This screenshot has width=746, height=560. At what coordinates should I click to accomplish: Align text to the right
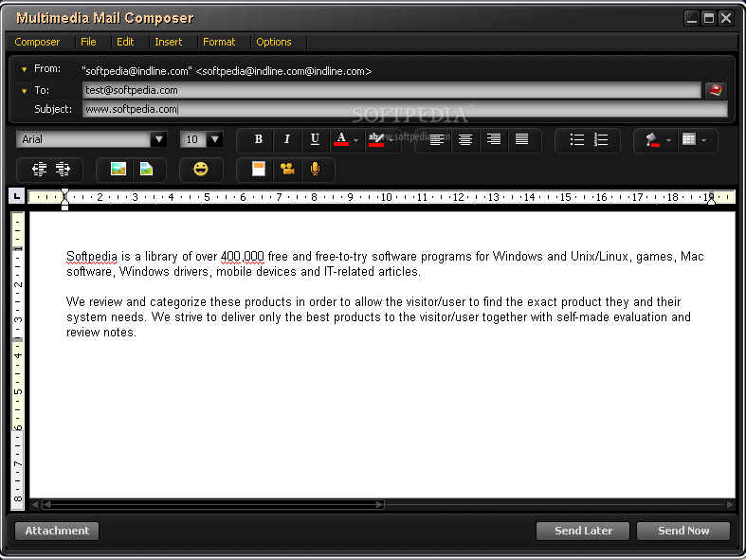click(x=493, y=140)
